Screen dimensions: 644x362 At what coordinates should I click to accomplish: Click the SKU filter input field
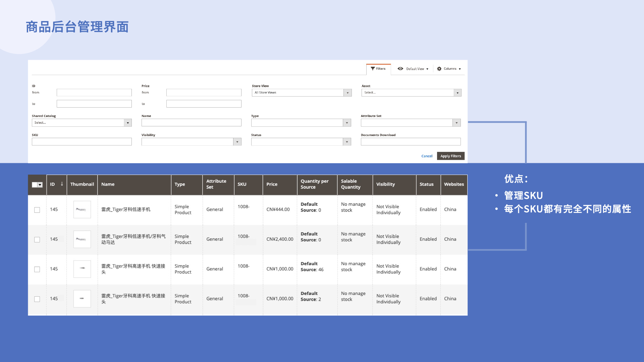coord(82,142)
